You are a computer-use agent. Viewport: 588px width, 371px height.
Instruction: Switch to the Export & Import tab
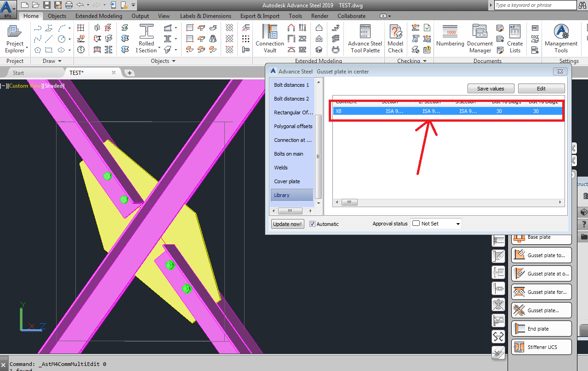tap(260, 16)
